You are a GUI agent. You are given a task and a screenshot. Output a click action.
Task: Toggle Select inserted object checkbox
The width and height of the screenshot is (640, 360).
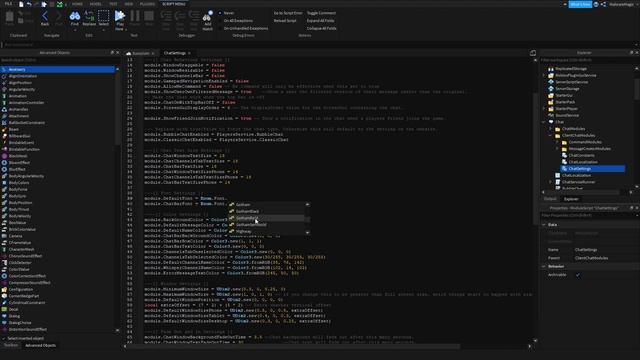[x=4, y=338]
